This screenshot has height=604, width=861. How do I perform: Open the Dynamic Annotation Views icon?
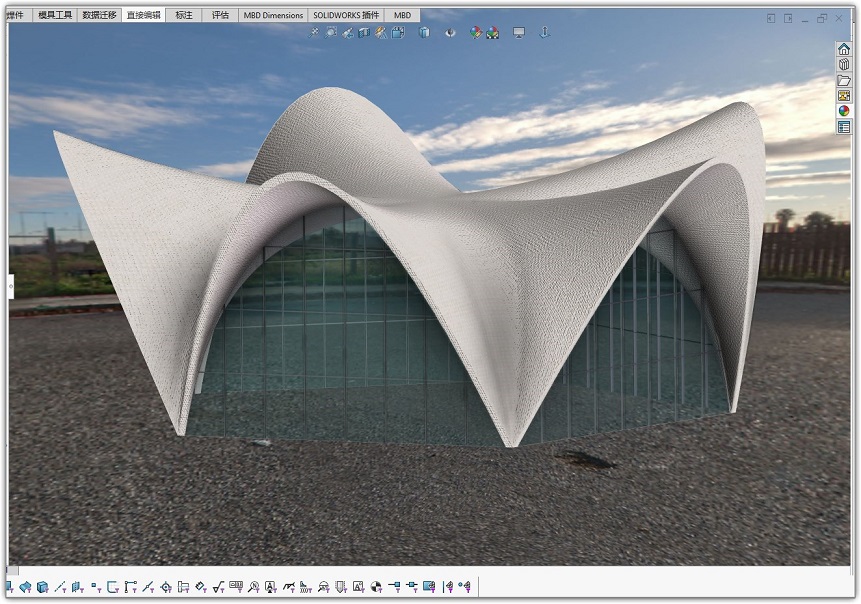click(x=381, y=33)
